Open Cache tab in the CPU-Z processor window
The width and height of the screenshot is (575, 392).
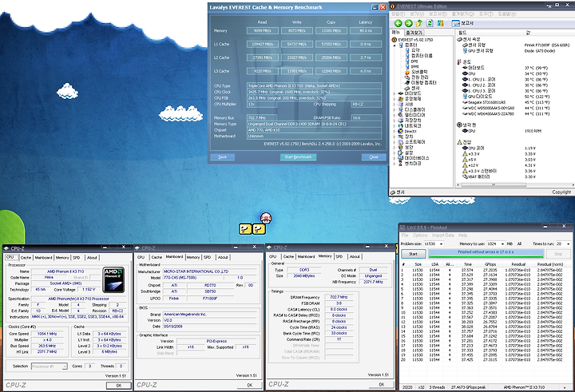(x=26, y=258)
